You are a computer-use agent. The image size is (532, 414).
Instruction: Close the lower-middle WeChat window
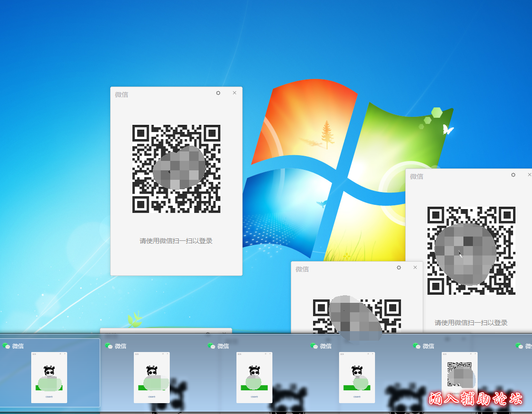[415, 267]
